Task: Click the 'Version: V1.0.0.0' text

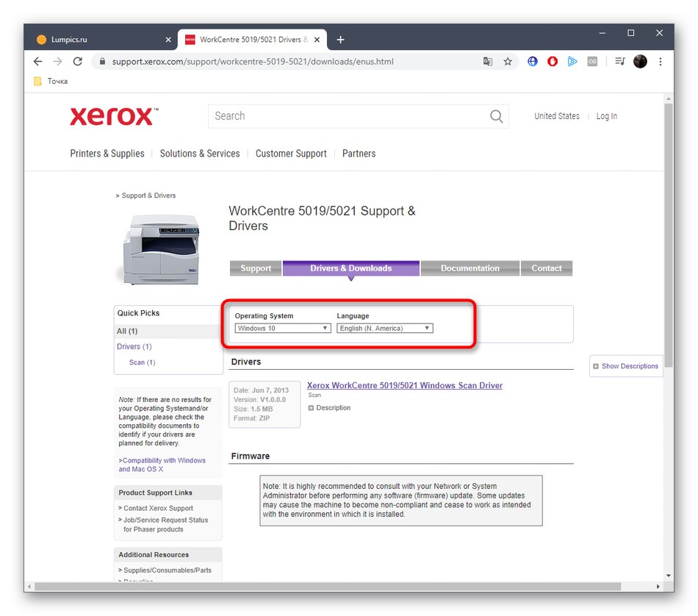Action: click(x=259, y=400)
